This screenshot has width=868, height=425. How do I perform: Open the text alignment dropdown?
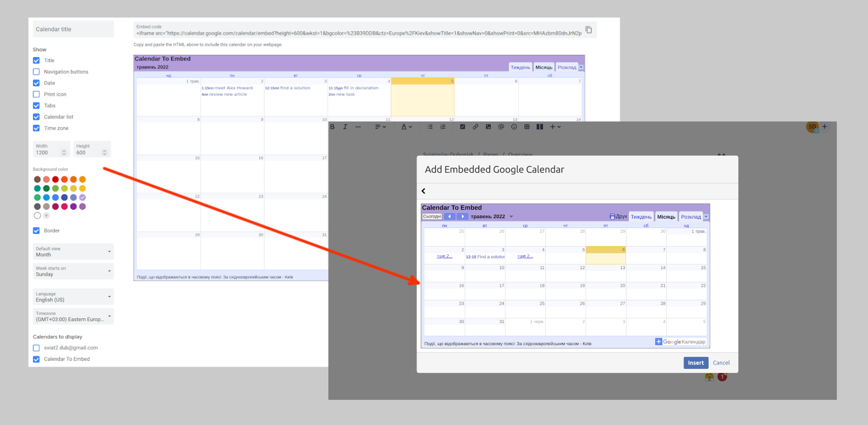pos(380,127)
